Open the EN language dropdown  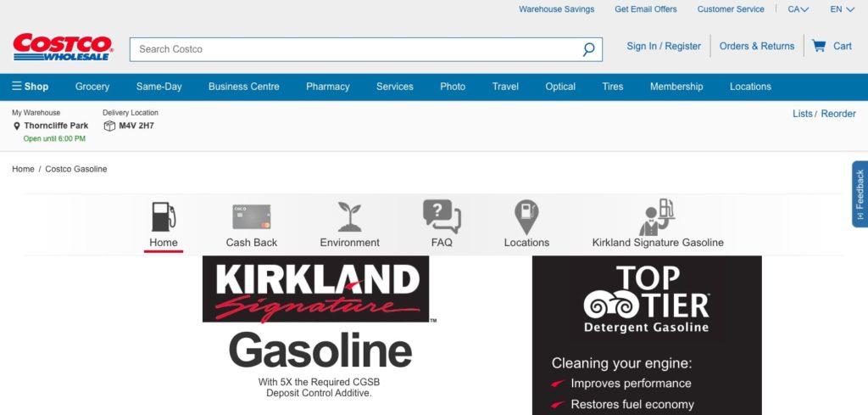pos(842,8)
